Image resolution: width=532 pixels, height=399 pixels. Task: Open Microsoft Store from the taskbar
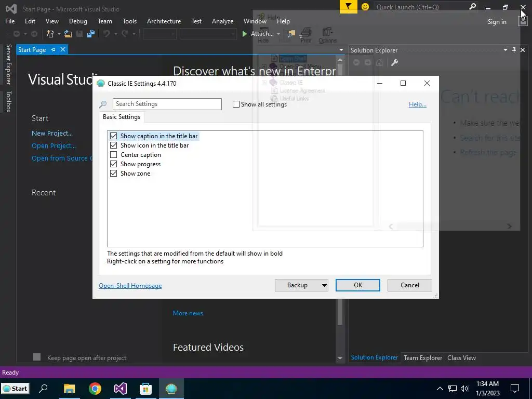[x=145, y=389]
